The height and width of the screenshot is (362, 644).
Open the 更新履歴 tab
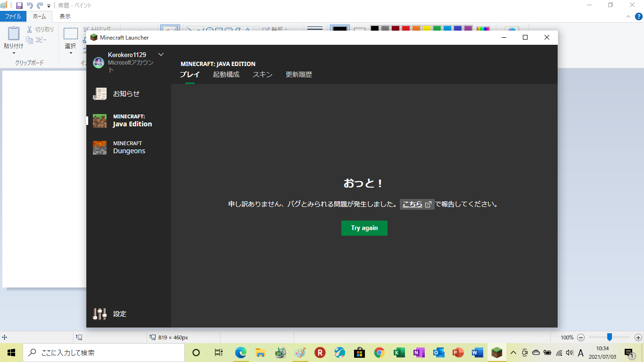pyautogui.click(x=298, y=74)
